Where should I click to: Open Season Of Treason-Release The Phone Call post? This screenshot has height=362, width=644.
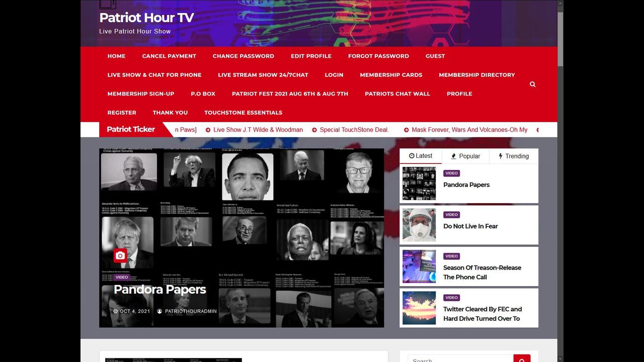pyautogui.click(x=481, y=272)
